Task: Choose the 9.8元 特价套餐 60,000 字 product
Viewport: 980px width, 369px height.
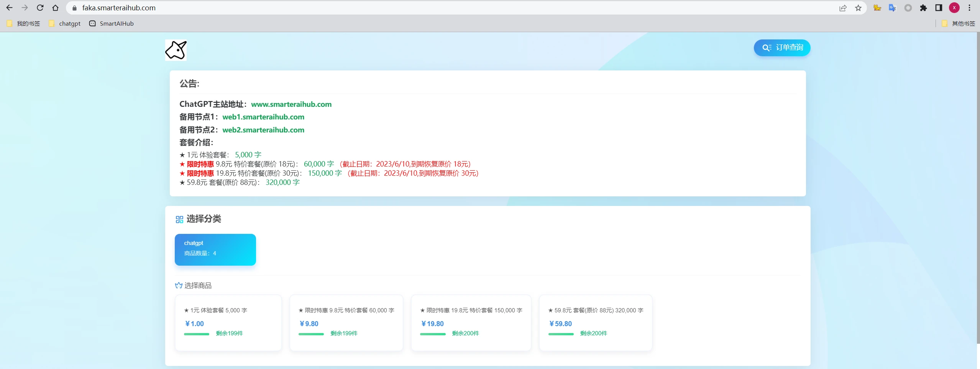Action: point(346,323)
